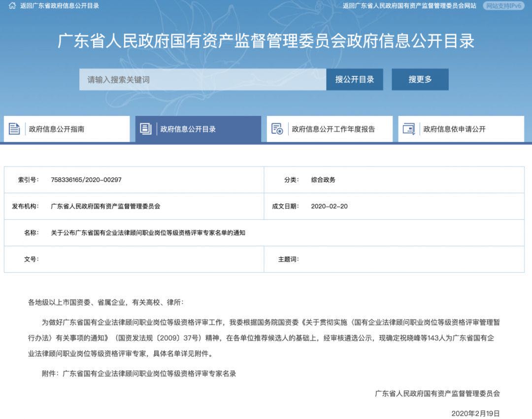
Task: Click the date value 2020-02-20
Action: (x=330, y=206)
